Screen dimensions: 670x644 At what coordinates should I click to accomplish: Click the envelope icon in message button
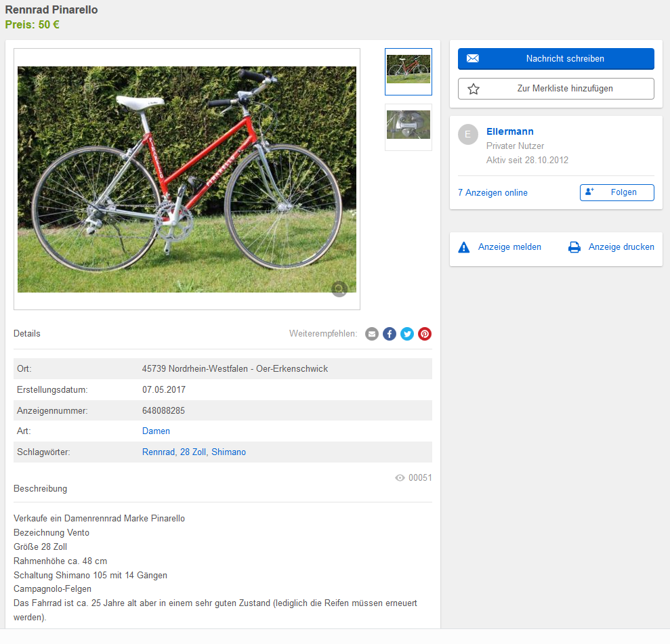point(473,58)
